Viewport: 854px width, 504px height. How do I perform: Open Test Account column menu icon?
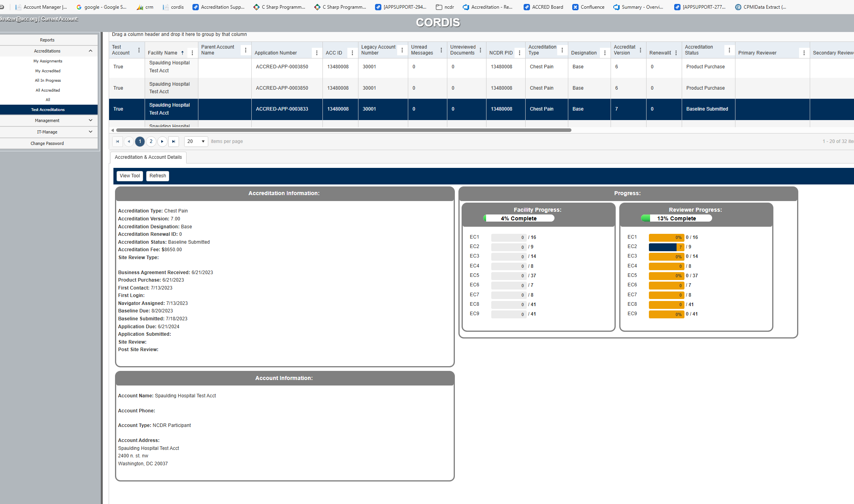(139, 50)
